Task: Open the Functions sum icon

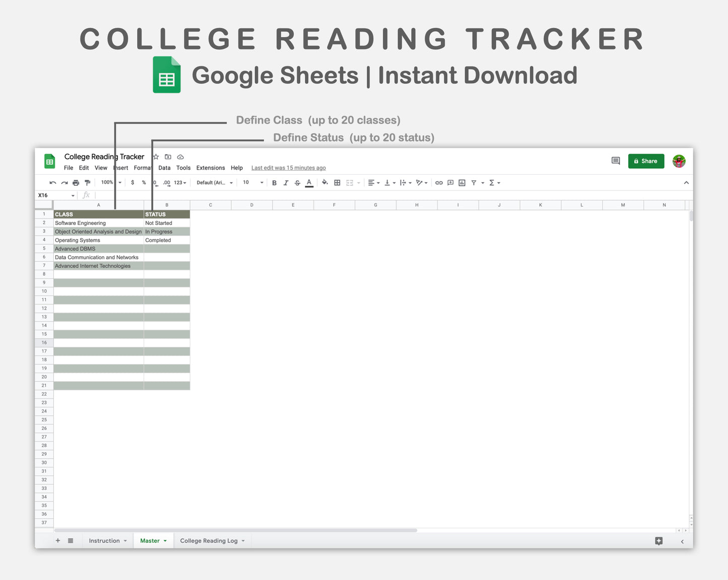Action: coord(492,182)
